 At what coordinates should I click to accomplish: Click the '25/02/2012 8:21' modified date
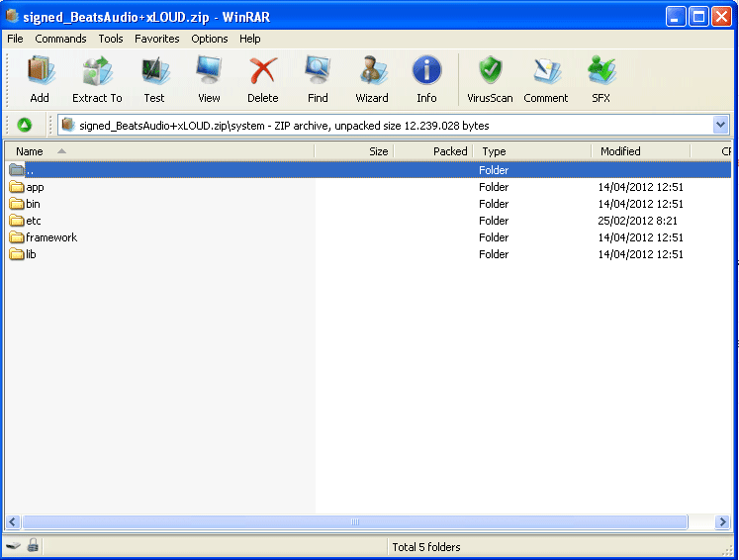(638, 221)
